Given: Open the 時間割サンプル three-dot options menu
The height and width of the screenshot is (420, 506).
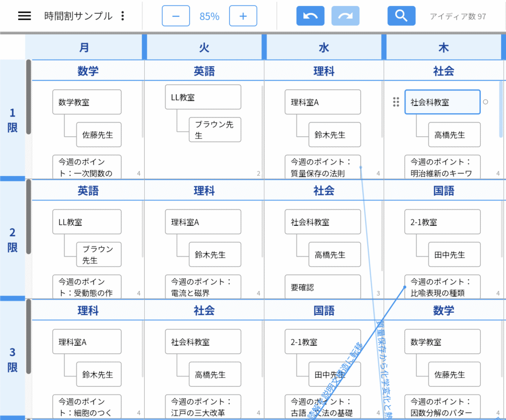Looking at the screenshot, I should coord(123,16).
